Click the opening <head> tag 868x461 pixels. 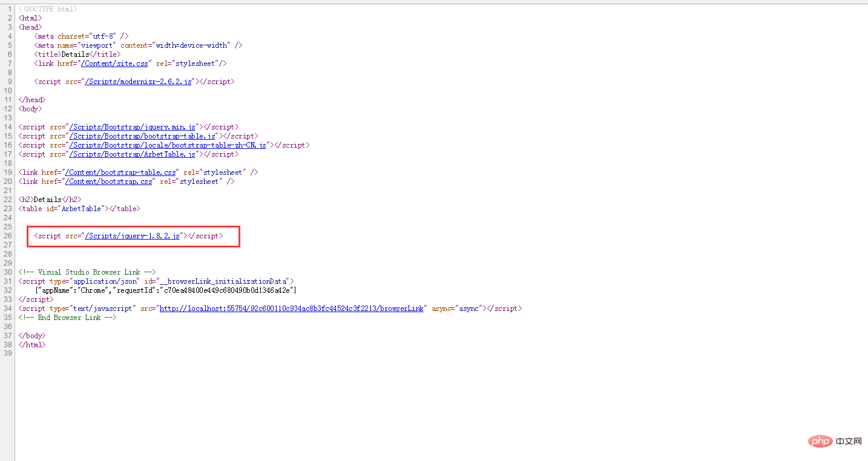[x=30, y=27]
